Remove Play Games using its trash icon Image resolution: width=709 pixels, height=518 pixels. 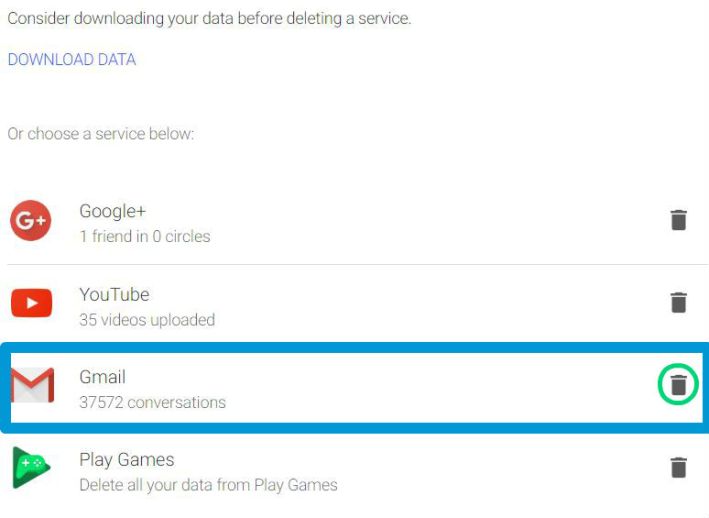point(678,467)
